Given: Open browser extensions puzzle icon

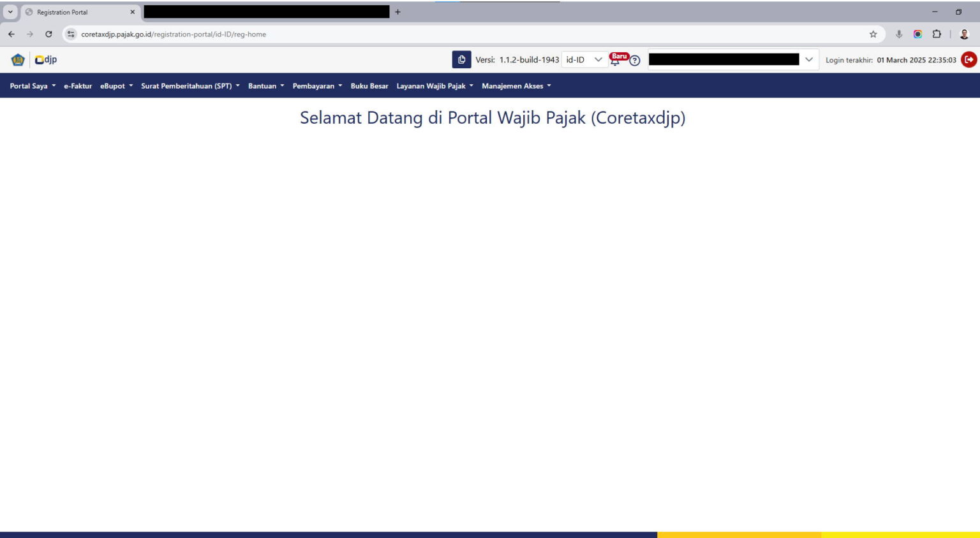Looking at the screenshot, I should click(x=937, y=34).
